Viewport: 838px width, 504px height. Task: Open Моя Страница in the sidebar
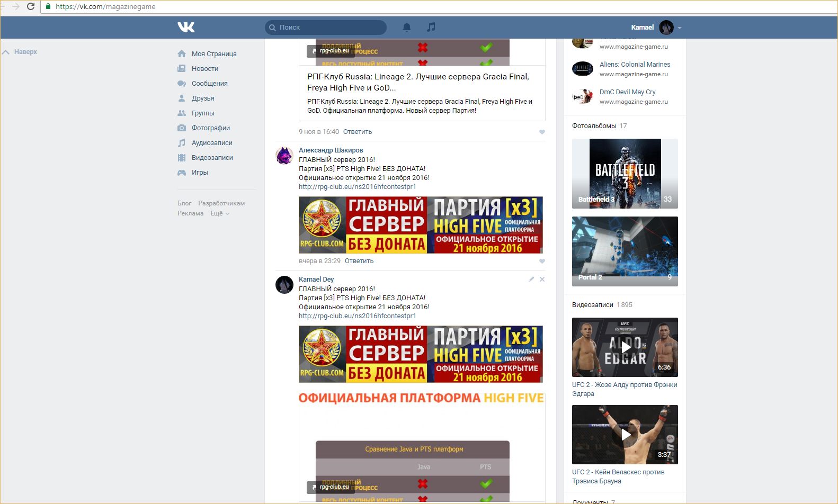coord(214,53)
